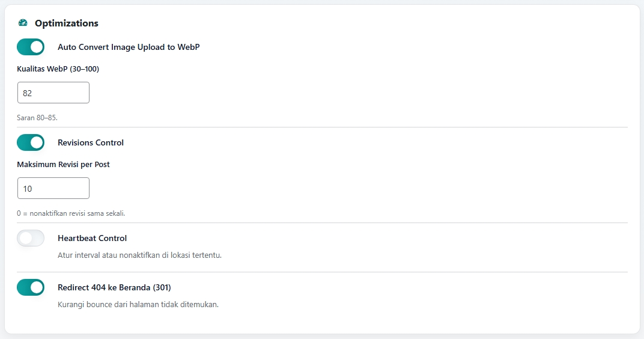Click the Kurangi bounce description text
The width and height of the screenshot is (644, 339).
click(x=138, y=304)
